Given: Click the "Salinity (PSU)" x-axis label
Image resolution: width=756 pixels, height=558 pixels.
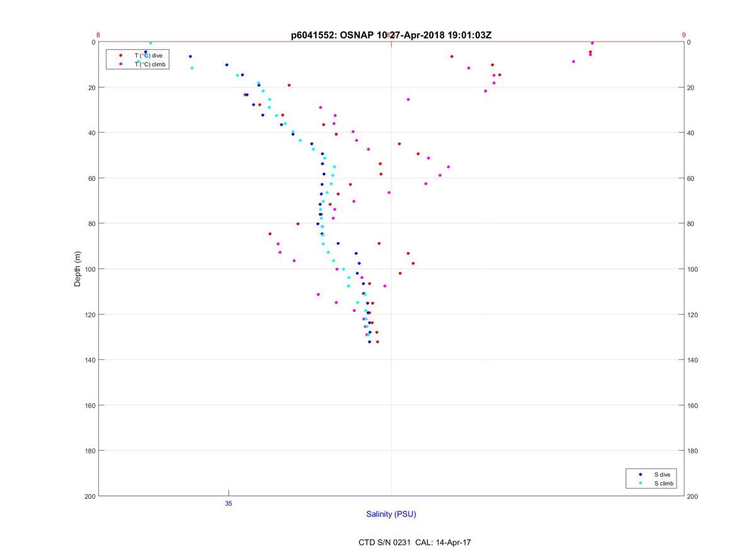Looking at the screenshot, I should tap(391, 514).
